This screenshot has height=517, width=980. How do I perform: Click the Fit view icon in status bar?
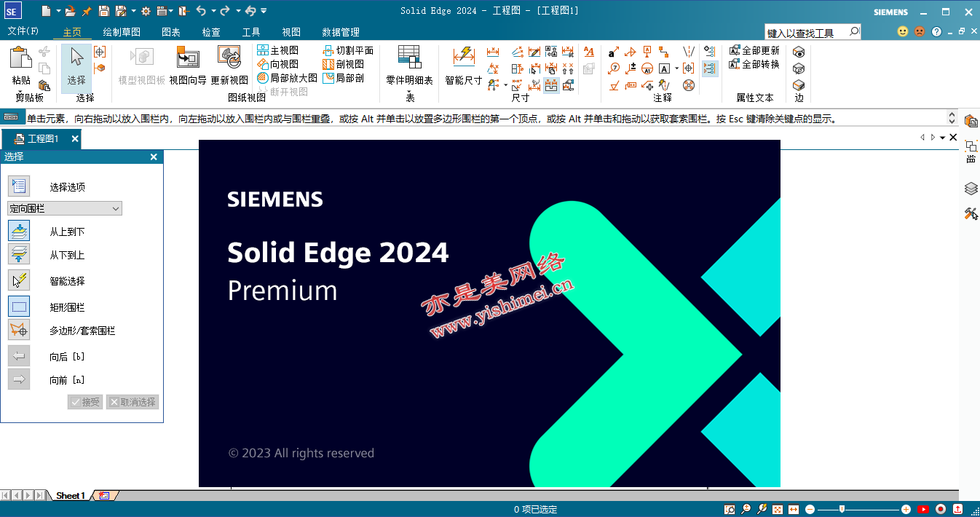click(778, 509)
